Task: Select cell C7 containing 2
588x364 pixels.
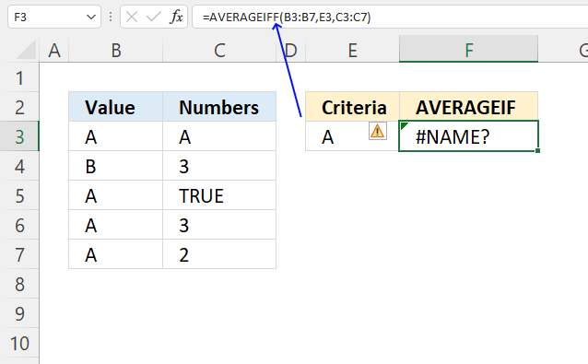Action: coord(219,254)
